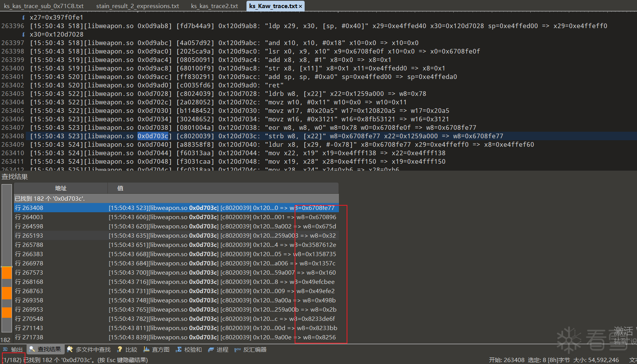Click the "mov x22, x19" instruction text
The image size is (637, 364).
(292, 153)
